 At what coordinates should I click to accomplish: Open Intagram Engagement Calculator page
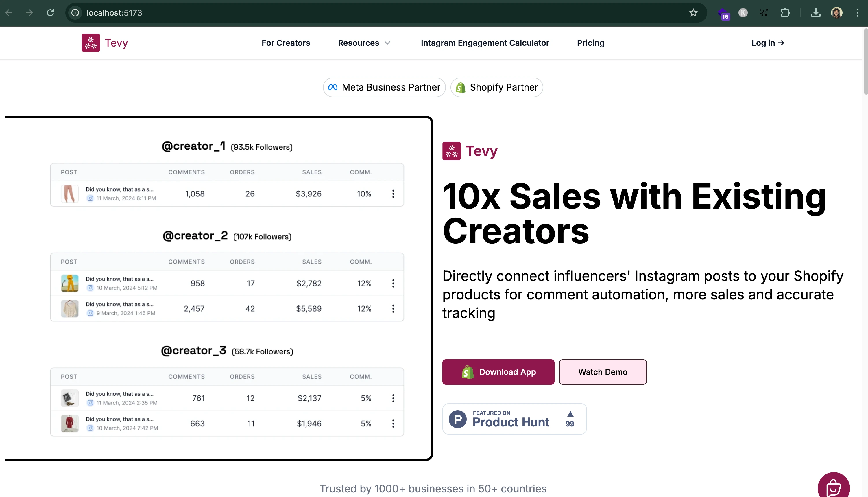click(x=485, y=43)
